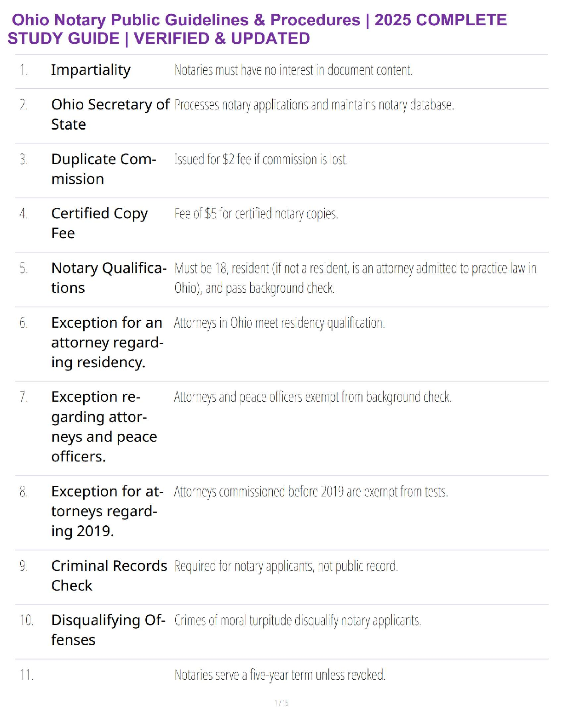
Task: Click the "Duplicate Commission" term
Action: point(103,169)
